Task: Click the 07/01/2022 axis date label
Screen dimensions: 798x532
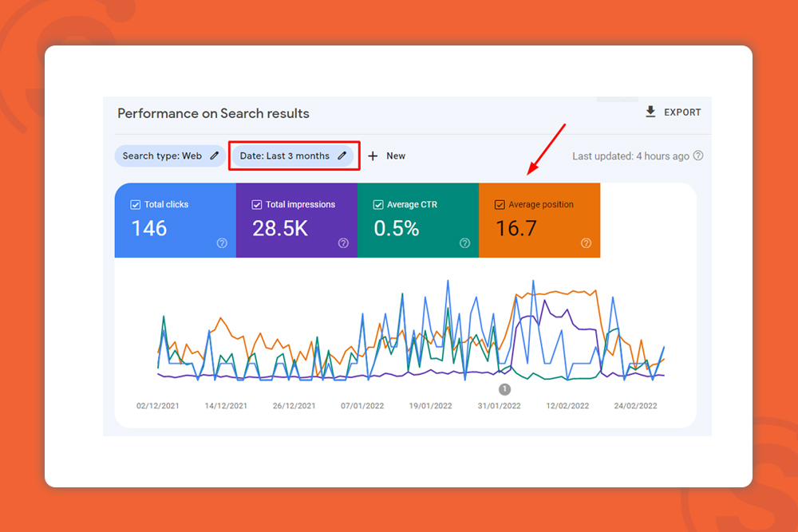Action: (362, 406)
